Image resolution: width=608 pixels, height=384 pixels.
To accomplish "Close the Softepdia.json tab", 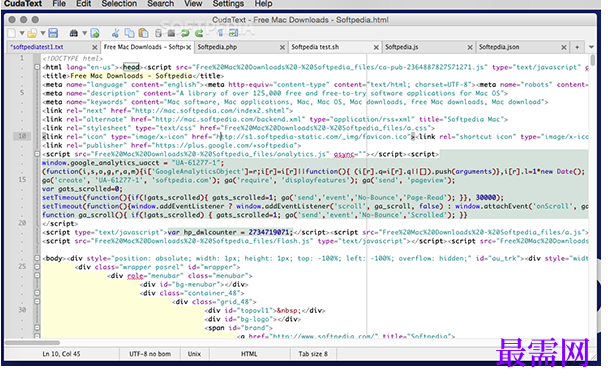I will [564, 47].
